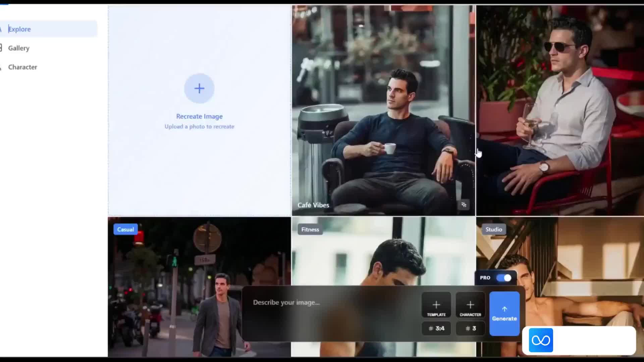Open the Café Vibes thumbnail image
Screen dimensions: 644x362
coord(383,110)
